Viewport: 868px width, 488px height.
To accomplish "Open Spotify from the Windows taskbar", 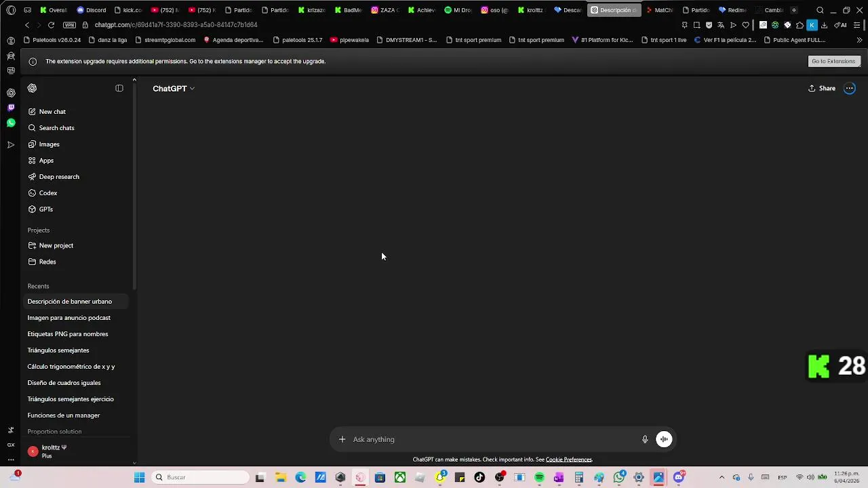I will click(539, 477).
